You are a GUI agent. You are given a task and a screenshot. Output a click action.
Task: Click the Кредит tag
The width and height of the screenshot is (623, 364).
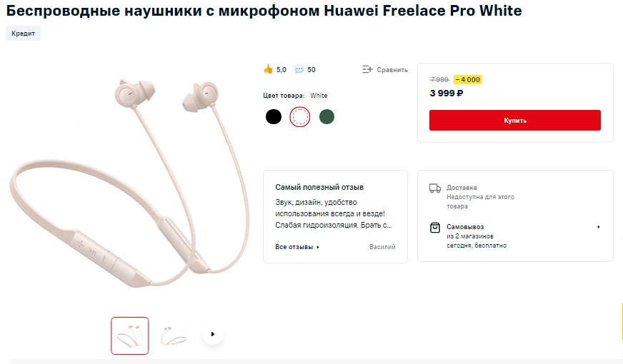pyautogui.click(x=23, y=34)
